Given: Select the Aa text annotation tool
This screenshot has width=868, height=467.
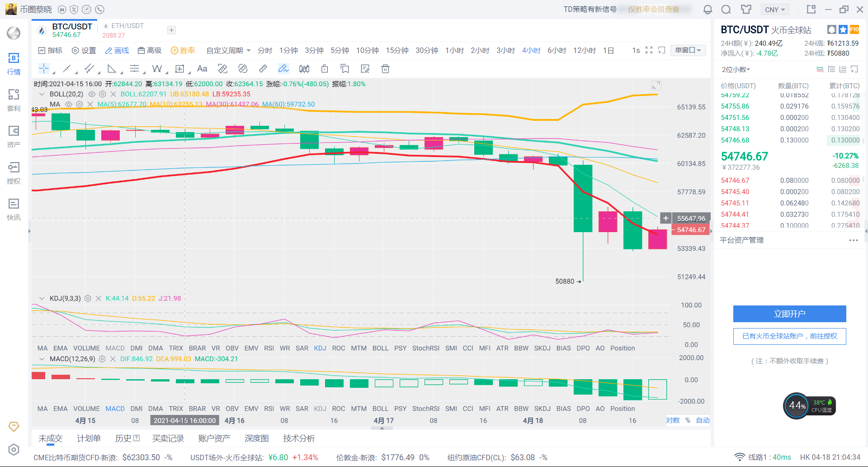Looking at the screenshot, I should pyautogui.click(x=202, y=69).
